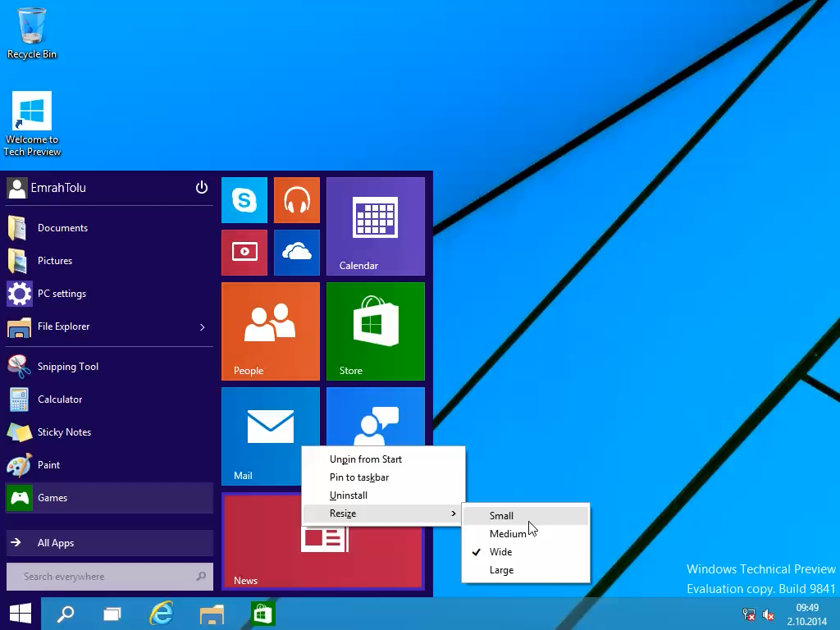Screen dimensions: 840x630
Task: Click the EmrahTolu user account picture
Action: coord(17,188)
